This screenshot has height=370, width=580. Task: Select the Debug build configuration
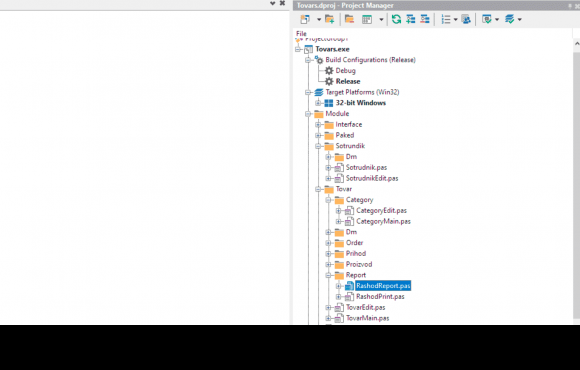[345, 71]
